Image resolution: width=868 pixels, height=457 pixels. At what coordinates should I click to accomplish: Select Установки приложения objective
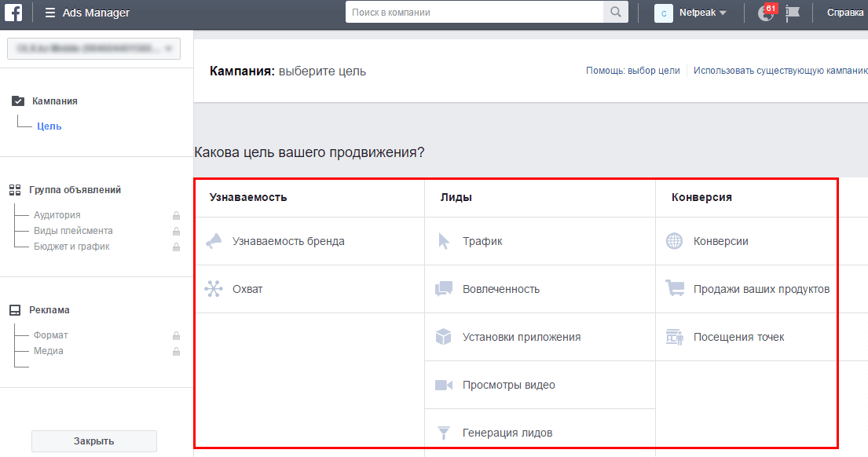coord(522,337)
